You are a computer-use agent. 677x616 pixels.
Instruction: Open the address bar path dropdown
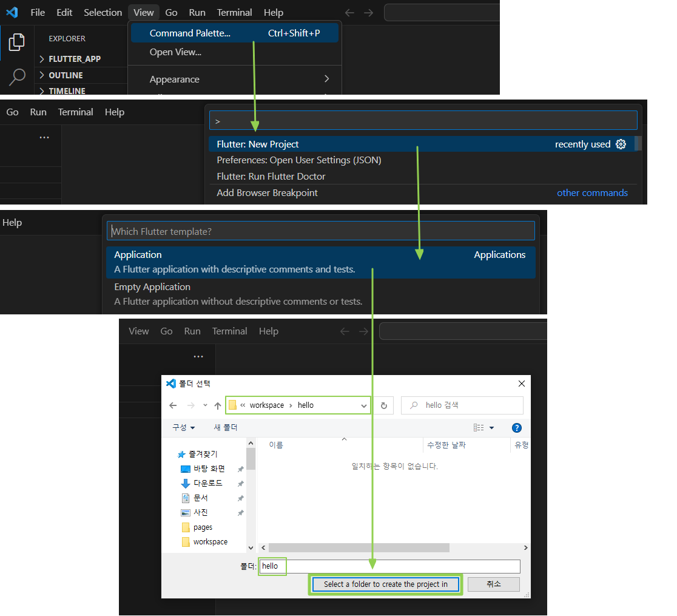point(363,405)
